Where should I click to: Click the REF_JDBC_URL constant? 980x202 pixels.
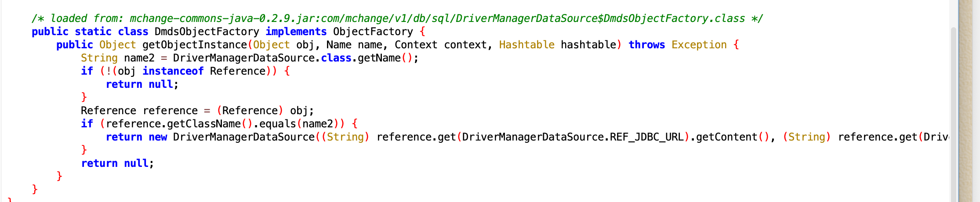[x=647, y=137]
